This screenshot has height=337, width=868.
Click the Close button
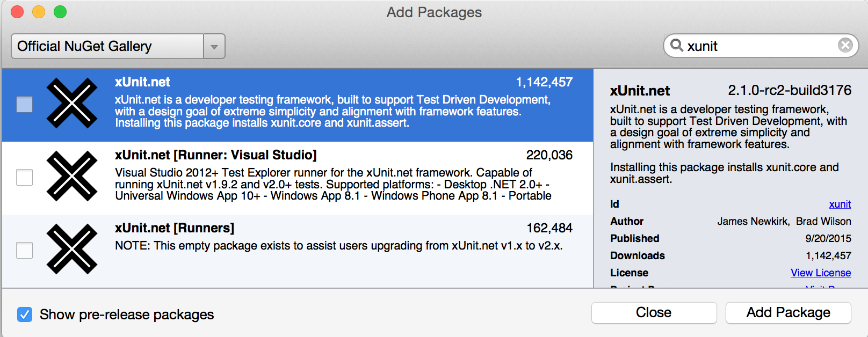click(654, 313)
